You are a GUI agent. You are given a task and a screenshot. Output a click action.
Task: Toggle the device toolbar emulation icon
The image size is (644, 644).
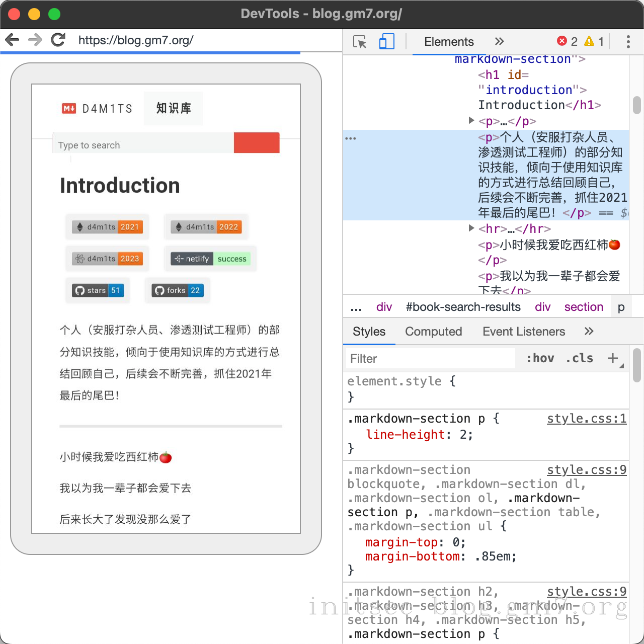coord(386,42)
